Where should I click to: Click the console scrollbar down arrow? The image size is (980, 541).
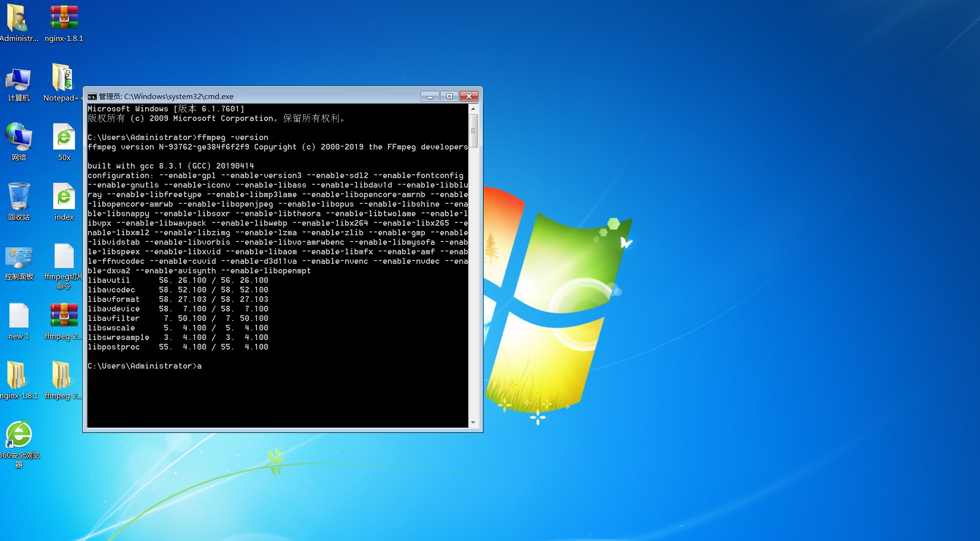tap(473, 422)
